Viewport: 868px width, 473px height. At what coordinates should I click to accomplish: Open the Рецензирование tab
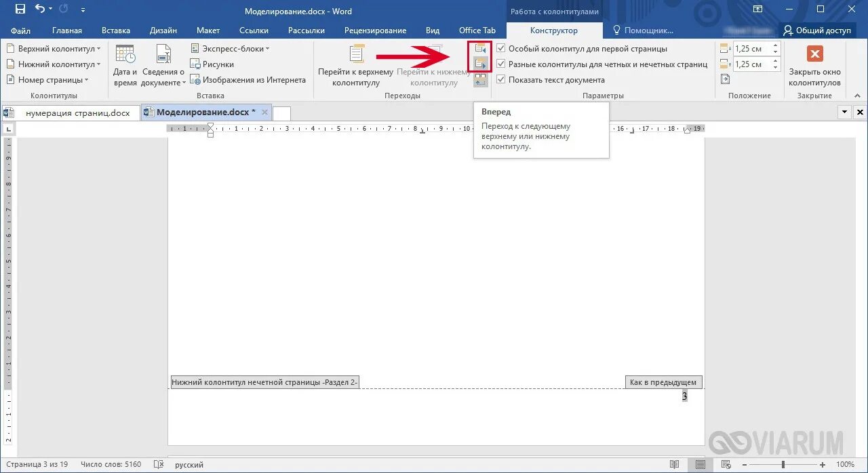[375, 30]
